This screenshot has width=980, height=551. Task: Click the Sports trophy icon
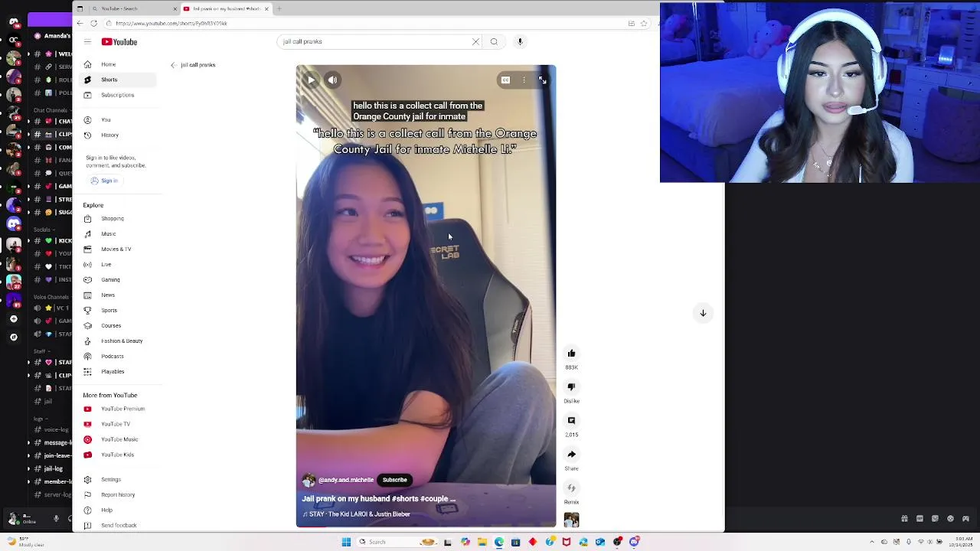87,311
